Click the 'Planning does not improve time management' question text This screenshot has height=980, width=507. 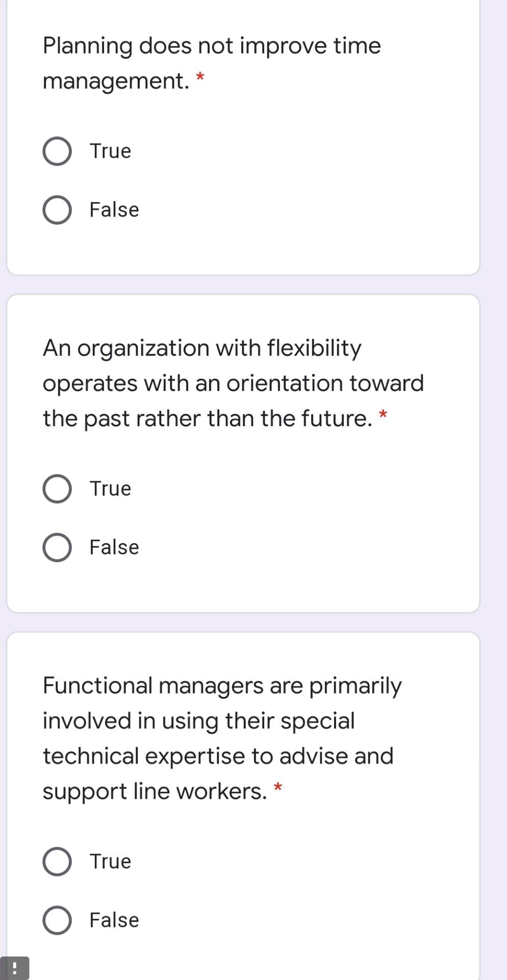coord(212,63)
